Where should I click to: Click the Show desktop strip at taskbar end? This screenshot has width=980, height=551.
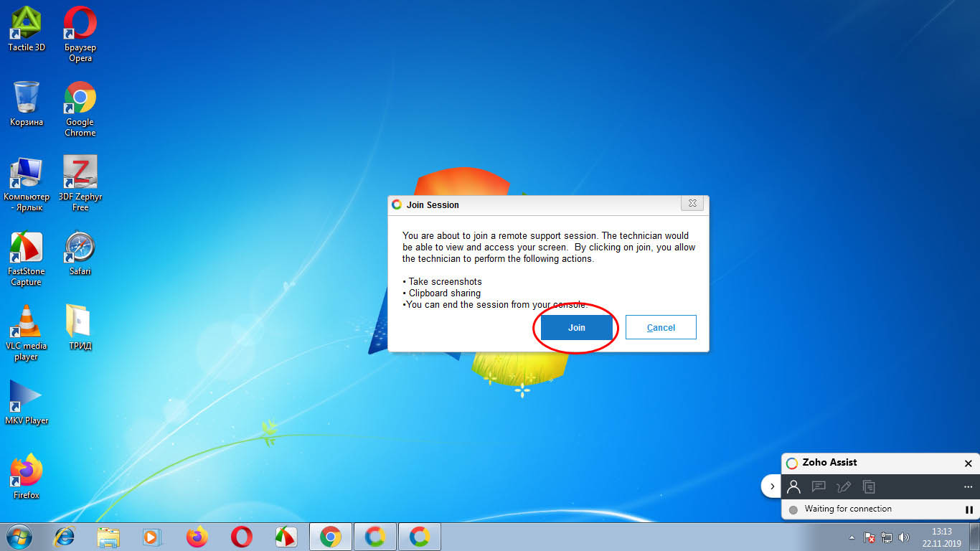point(975,537)
